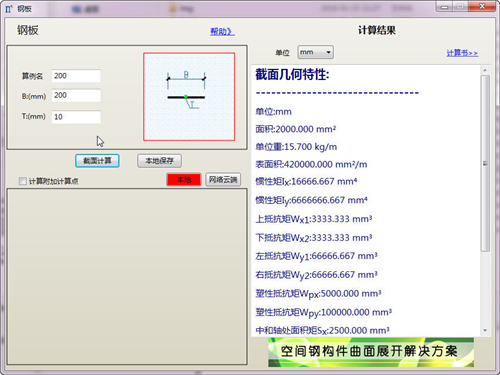Click the 单位:mm result line

[x=273, y=111]
